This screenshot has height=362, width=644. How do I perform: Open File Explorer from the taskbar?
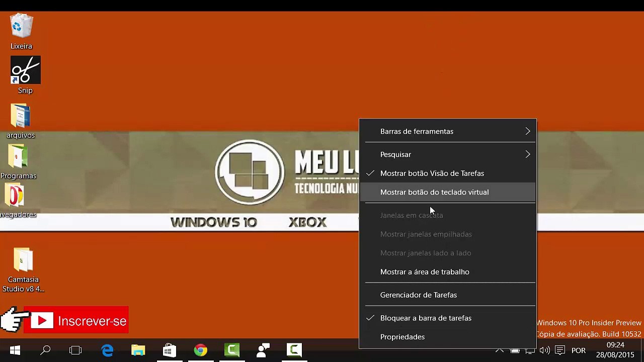pyautogui.click(x=138, y=350)
